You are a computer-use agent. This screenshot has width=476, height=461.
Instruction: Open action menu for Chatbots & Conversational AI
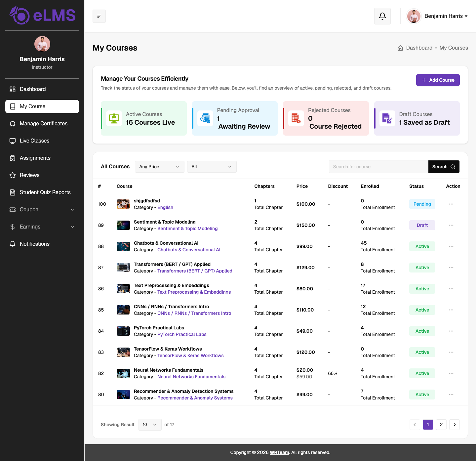(x=451, y=246)
